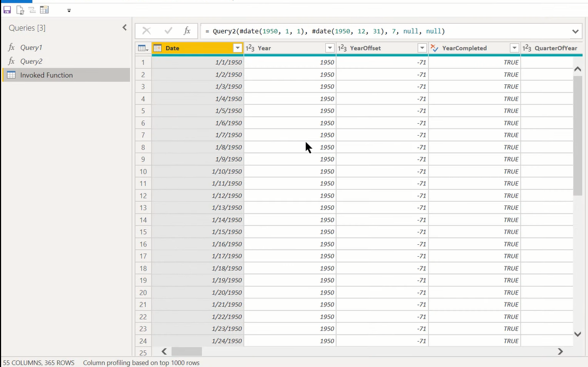Click the 55 COLUMNS, 365 ROWS status text
Viewport: 588px width, 367px height.
[x=38, y=363]
